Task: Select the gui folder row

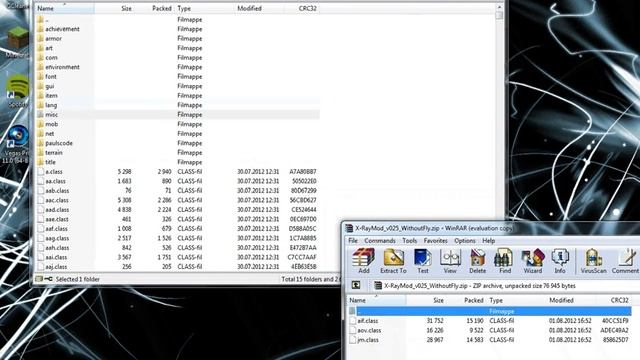Action: [178, 86]
